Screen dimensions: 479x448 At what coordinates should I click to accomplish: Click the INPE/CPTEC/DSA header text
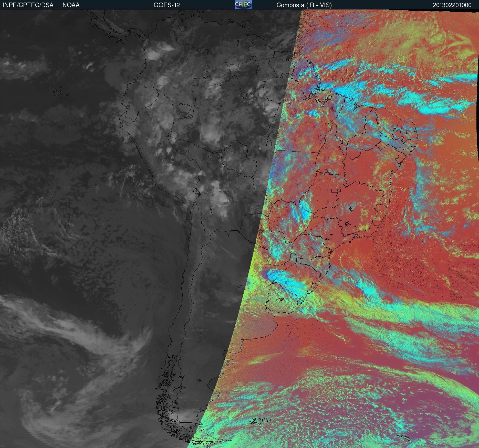[28, 5]
